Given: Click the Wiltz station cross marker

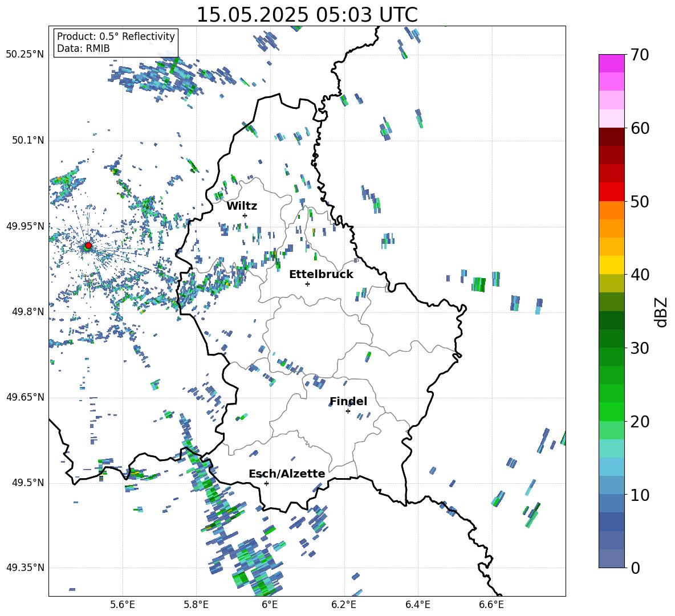Looking at the screenshot, I should point(245,215).
